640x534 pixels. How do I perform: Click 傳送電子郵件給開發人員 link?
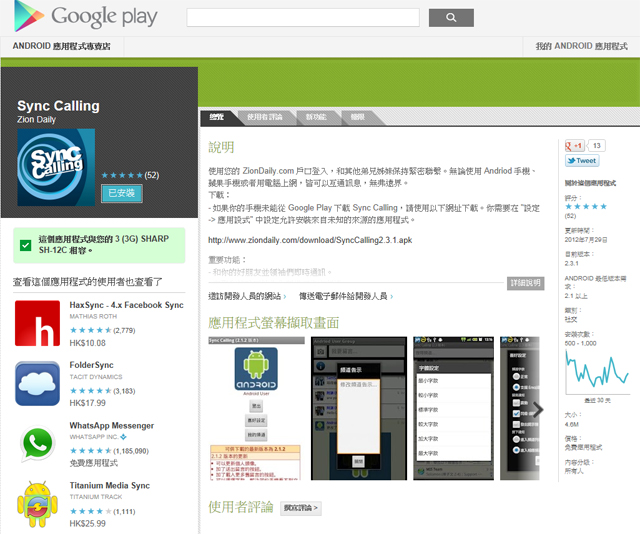pyautogui.click(x=346, y=296)
